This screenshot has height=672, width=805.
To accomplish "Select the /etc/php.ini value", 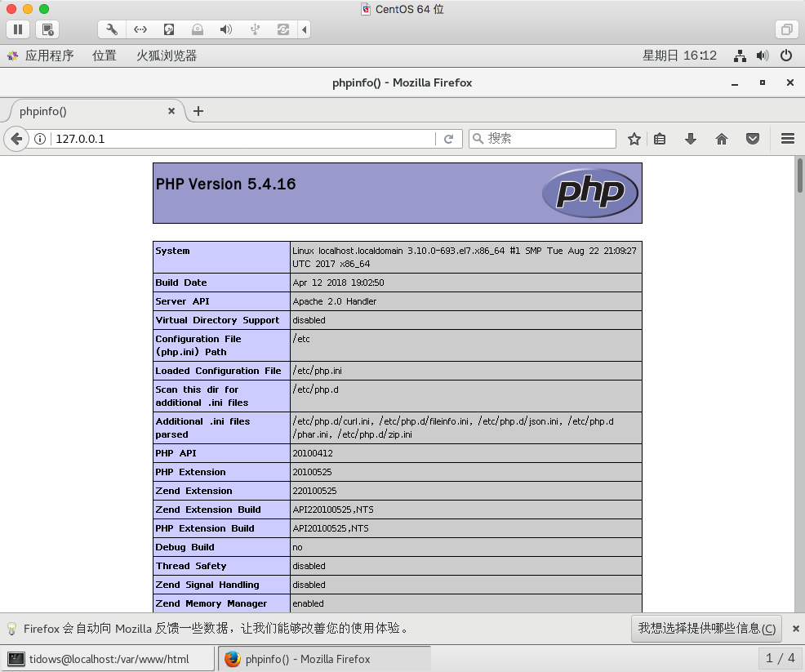I will tap(318, 371).
